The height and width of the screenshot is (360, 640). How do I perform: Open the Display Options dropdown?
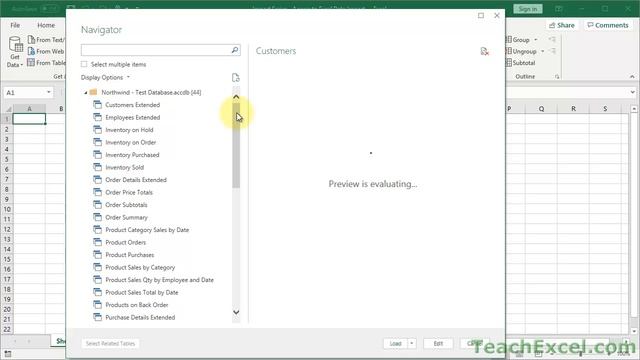pyautogui.click(x=105, y=77)
